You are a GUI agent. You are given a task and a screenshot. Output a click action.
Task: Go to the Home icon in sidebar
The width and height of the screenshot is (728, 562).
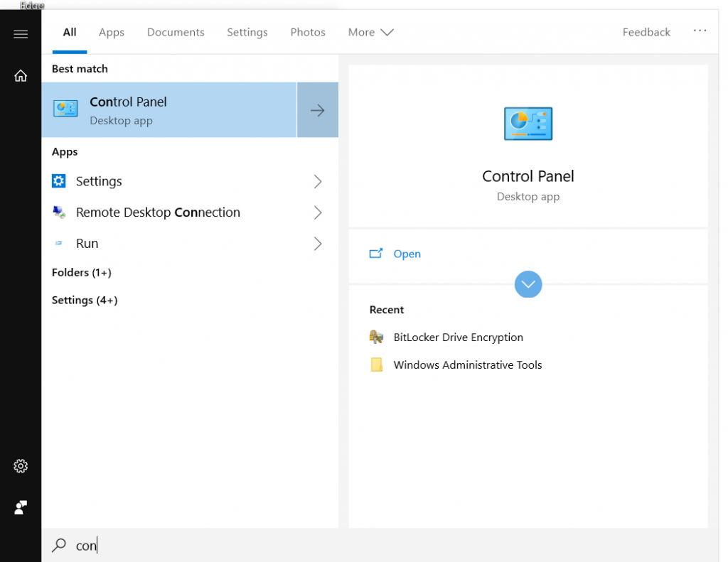tap(21, 75)
